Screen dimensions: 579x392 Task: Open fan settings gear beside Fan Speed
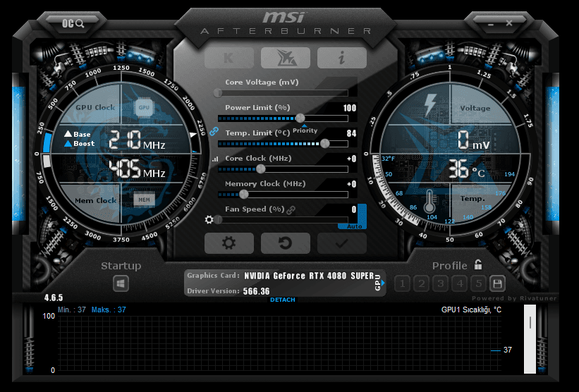click(209, 220)
